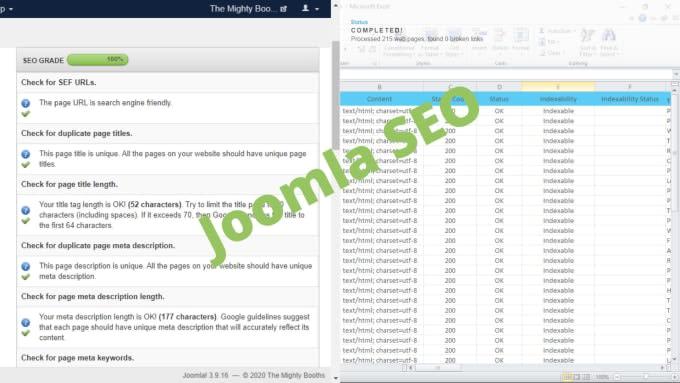
Task: Click the SEO GRADE 100% progress bar
Action: coord(98,60)
